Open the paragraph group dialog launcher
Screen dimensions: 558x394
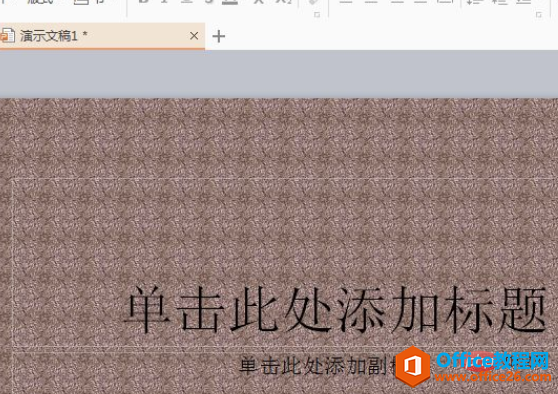point(539,15)
